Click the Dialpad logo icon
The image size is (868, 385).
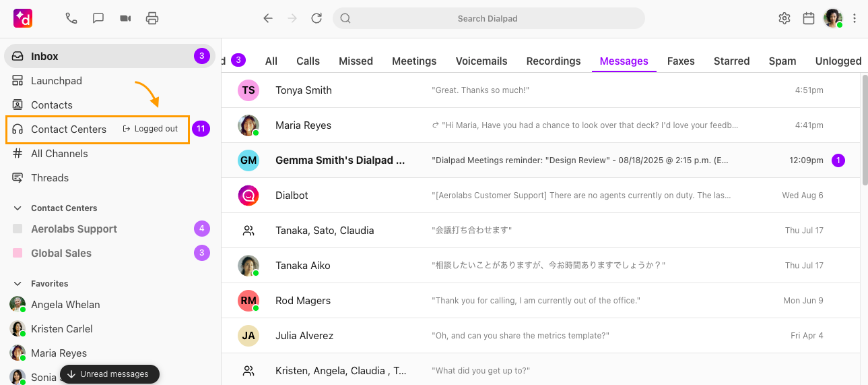tap(23, 18)
